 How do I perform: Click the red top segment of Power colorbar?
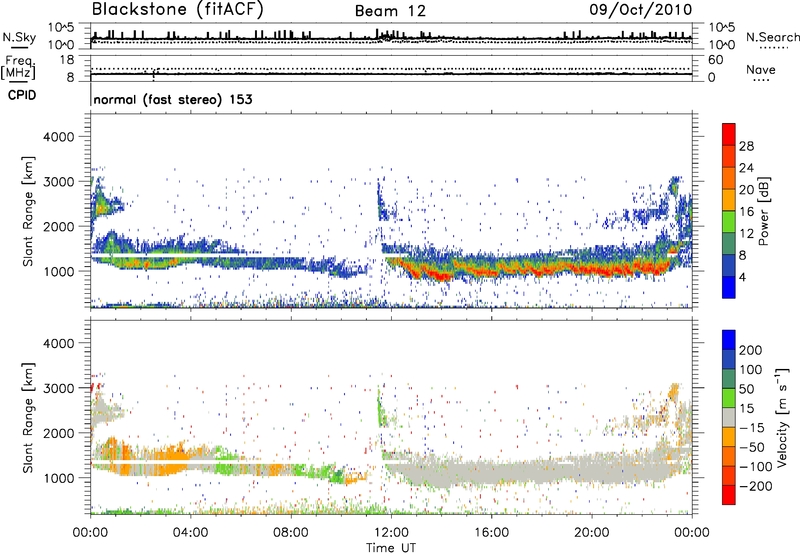pos(729,134)
